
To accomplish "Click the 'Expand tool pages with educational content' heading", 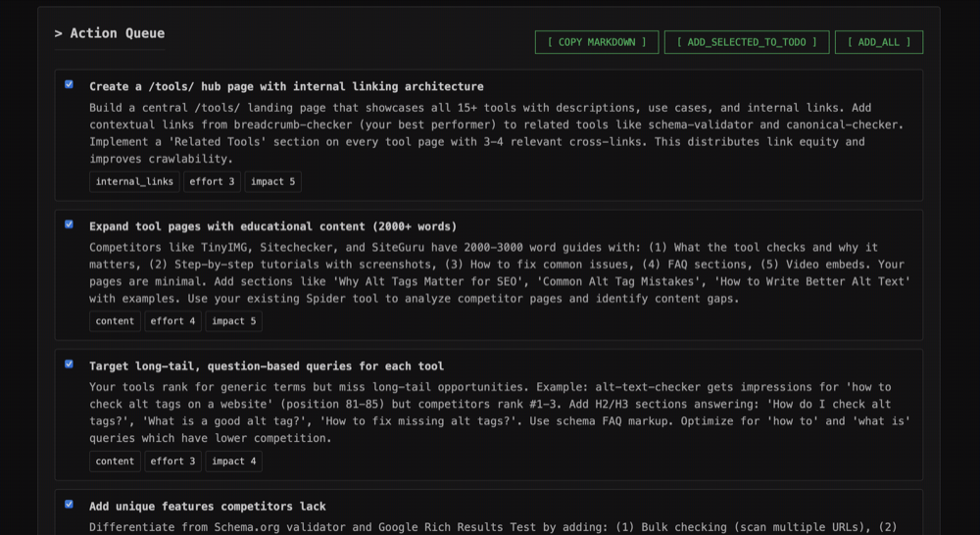I will pyautogui.click(x=272, y=226).
